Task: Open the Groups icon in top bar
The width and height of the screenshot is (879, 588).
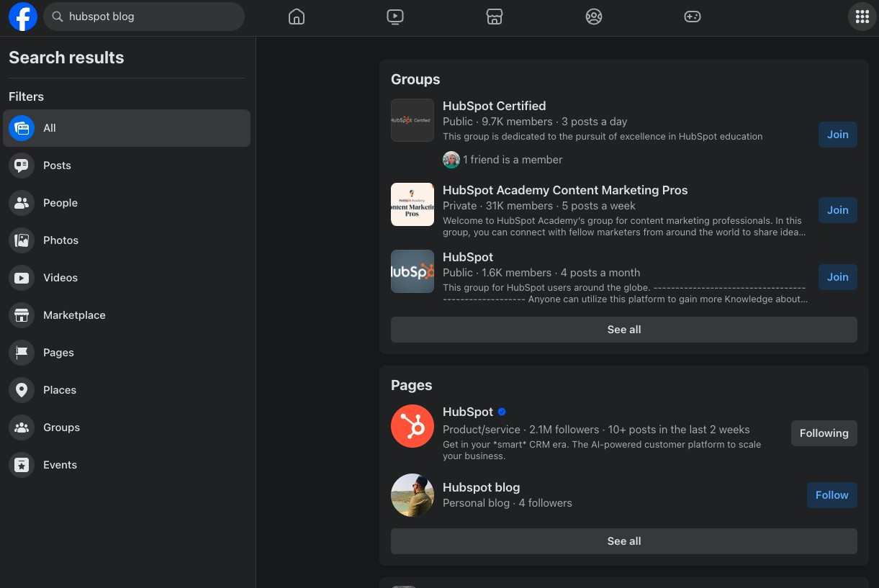Action: click(x=593, y=17)
